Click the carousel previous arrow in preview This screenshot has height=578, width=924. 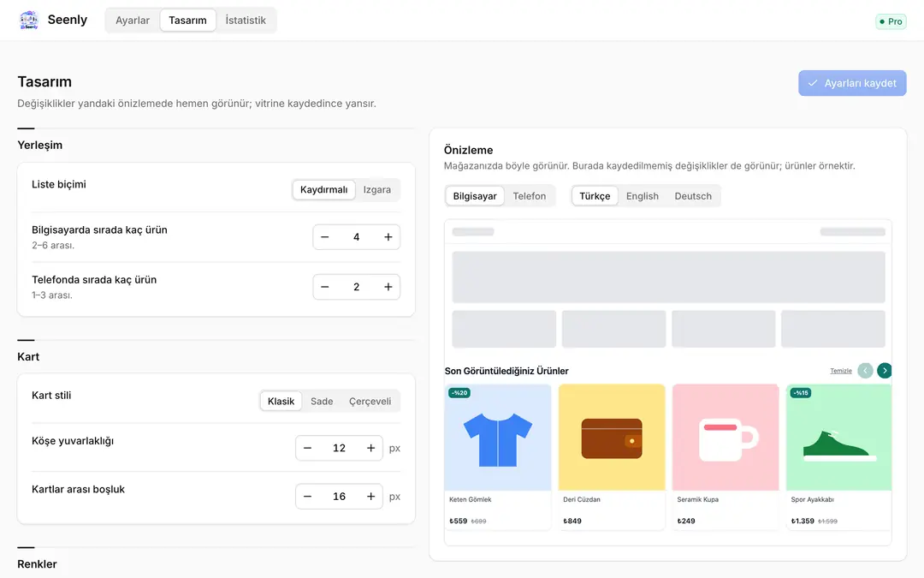coord(865,371)
